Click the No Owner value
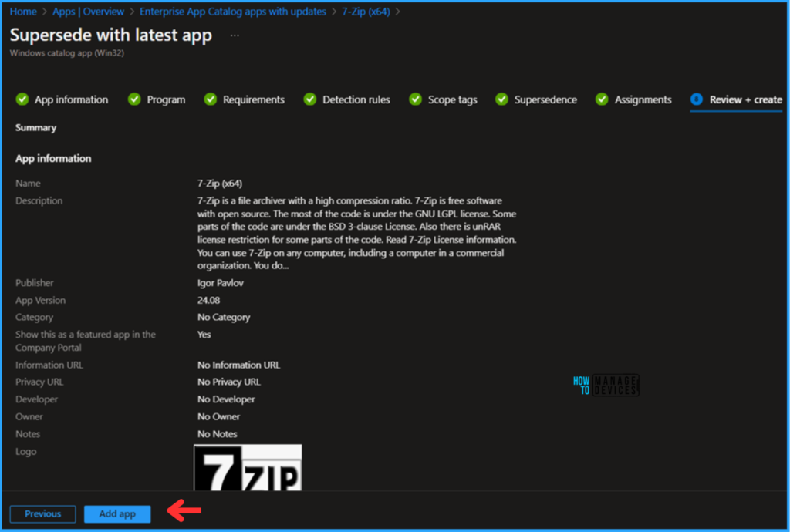The height and width of the screenshot is (532, 790). (218, 417)
